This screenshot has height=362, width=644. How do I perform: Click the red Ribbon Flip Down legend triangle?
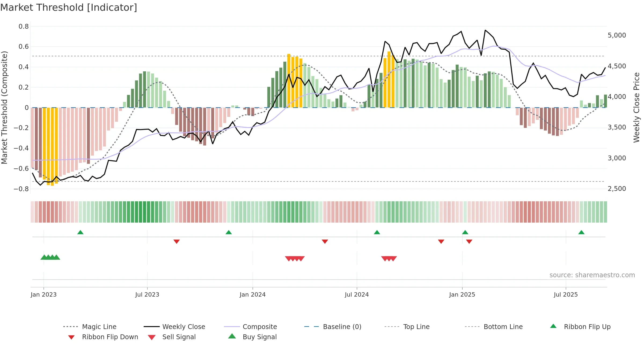[71, 337]
